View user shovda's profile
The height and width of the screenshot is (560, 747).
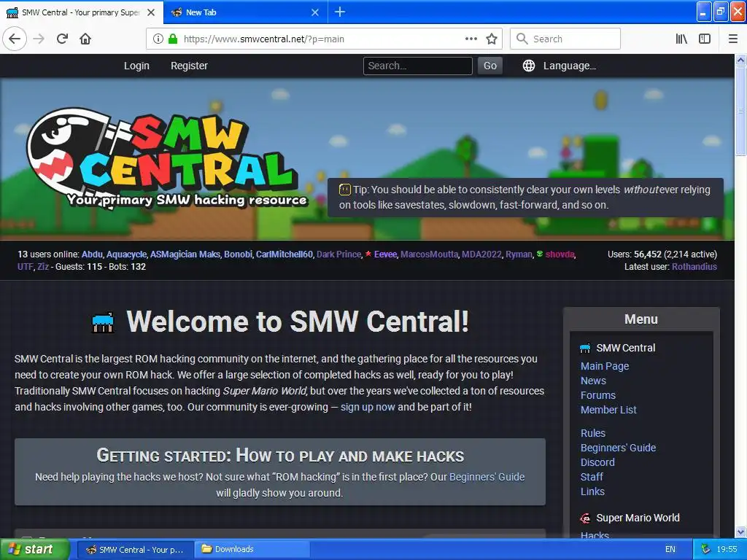pyautogui.click(x=560, y=254)
